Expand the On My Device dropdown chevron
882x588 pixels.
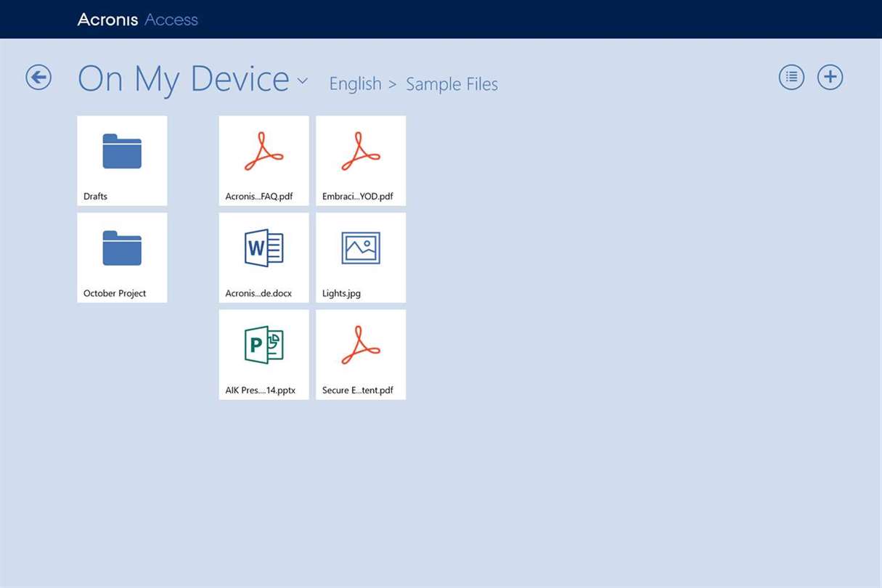point(303,81)
